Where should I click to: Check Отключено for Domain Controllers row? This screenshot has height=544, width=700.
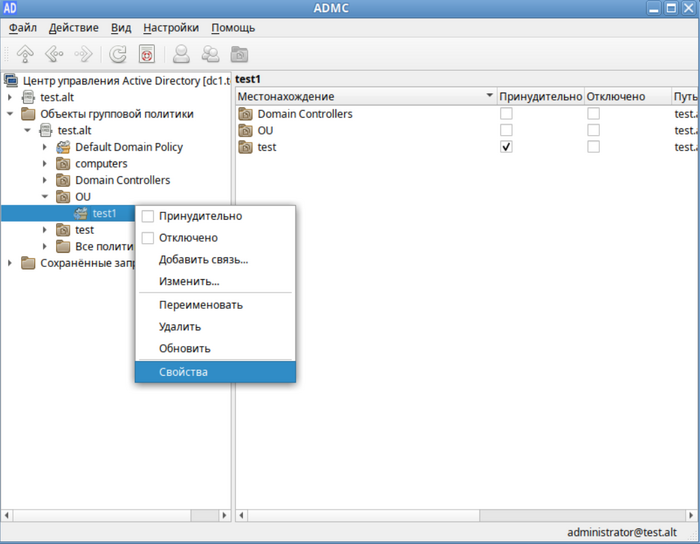coord(593,114)
